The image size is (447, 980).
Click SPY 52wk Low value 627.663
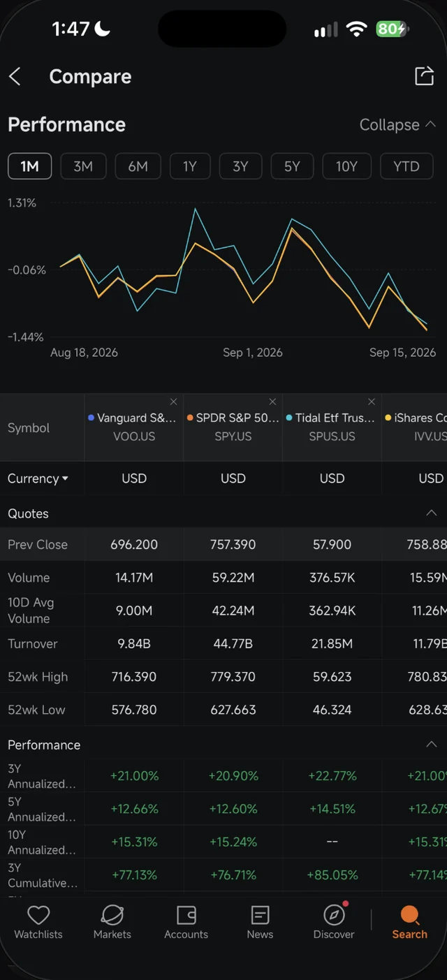[x=233, y=710]
